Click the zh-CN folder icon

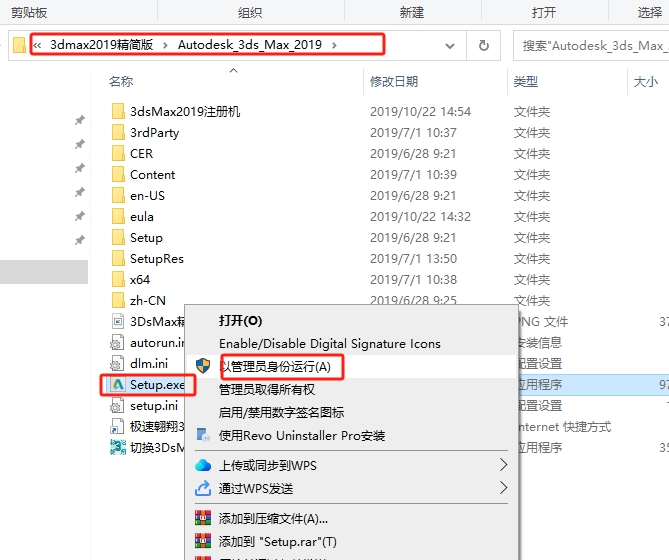click(x=118, y=300)
